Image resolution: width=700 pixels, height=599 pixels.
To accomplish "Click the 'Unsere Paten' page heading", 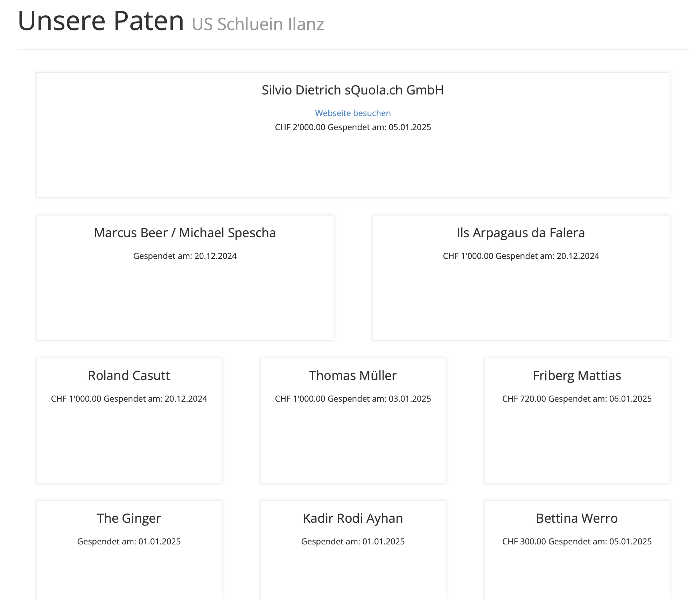I will tap(101, 21).
